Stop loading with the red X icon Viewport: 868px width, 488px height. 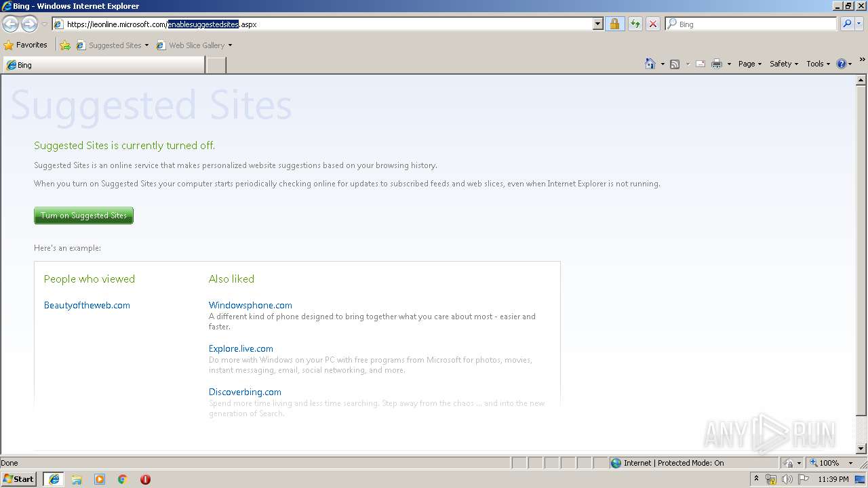652,24
